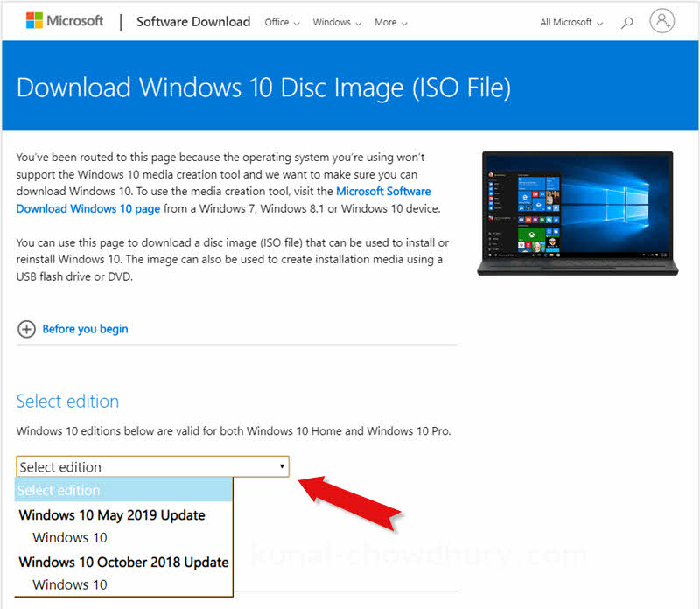The width and height of the screenshot is (700, 609).
Task: Select Windows 10 under October 2018 Update
Action: pyautogui.click(x=70, y=584)
